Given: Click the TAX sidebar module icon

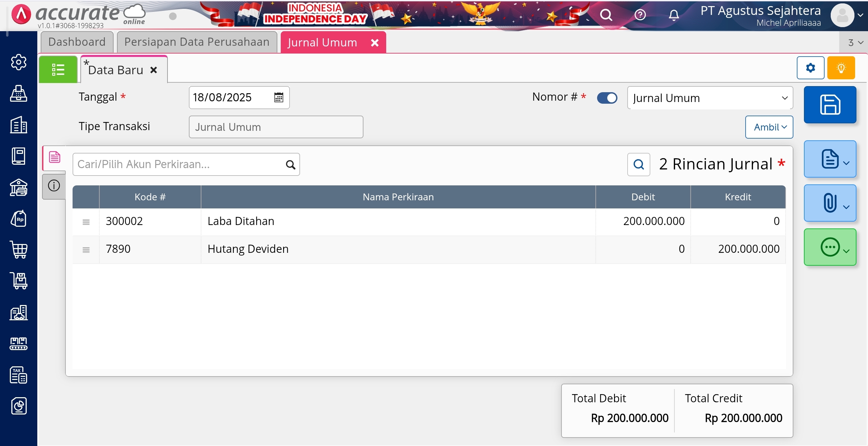Looking at the screenshot, I should [x=19, y=375].
